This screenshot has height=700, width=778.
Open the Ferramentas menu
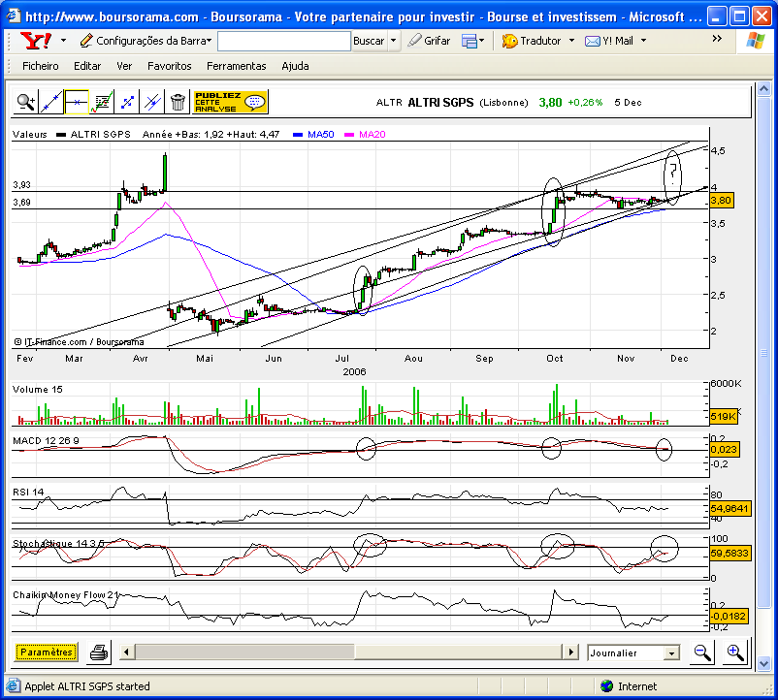pos(236,66)
